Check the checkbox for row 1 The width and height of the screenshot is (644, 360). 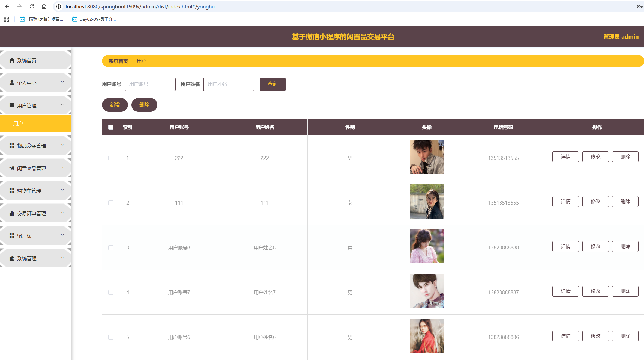point(111,158)
